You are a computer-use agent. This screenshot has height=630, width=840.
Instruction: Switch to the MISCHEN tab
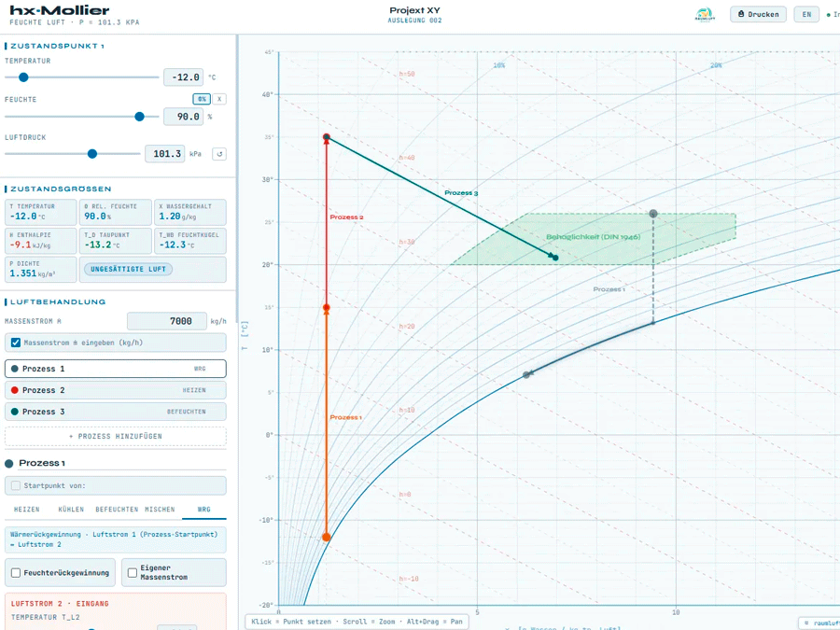pos(160,510)
